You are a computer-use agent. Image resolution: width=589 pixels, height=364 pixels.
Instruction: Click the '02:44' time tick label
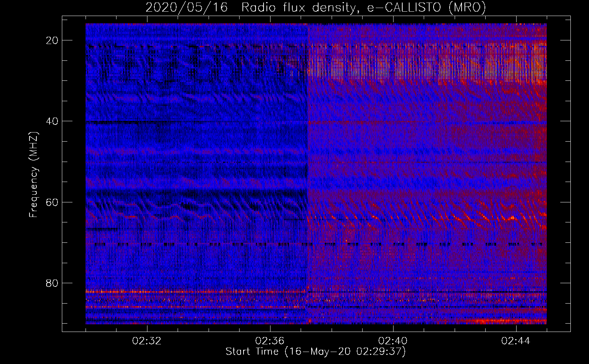point(516,341)
